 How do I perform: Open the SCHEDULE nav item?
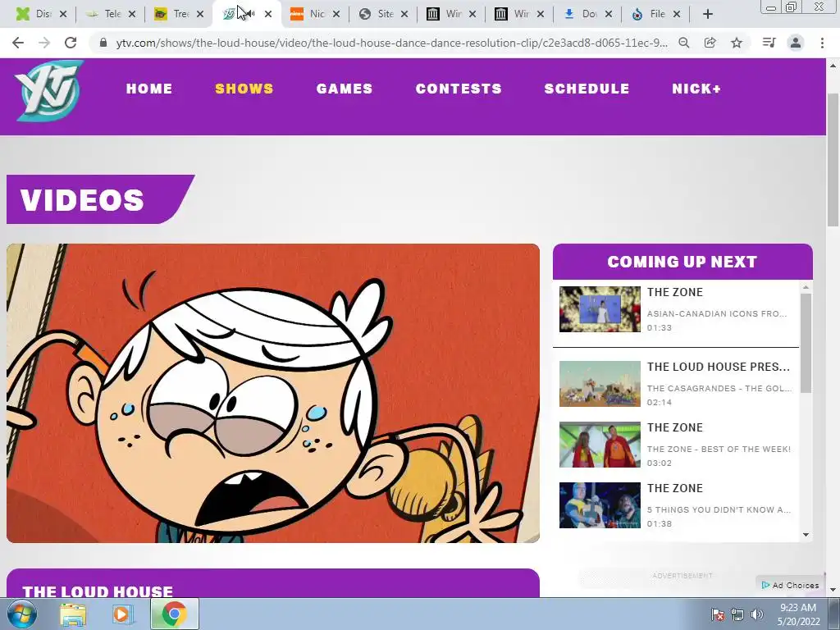coord(587,89)
